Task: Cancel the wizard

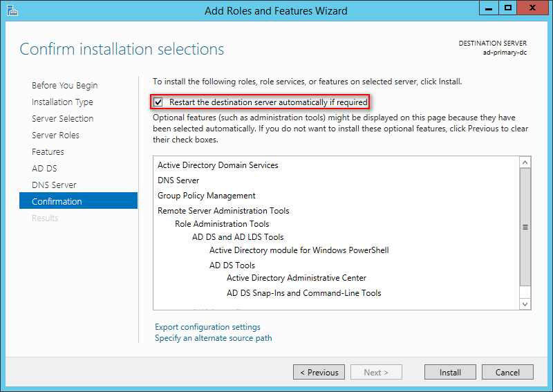Action: (x=507, y=372)
